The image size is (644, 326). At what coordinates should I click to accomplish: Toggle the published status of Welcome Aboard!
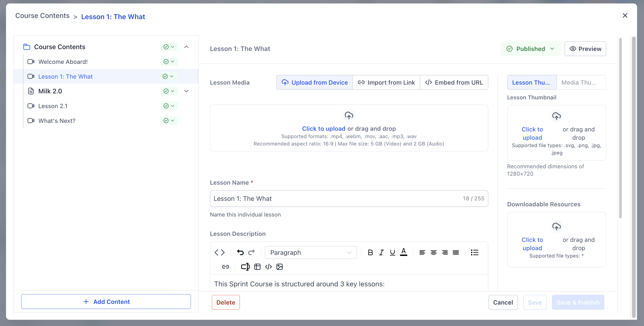[x=169, y=62]
